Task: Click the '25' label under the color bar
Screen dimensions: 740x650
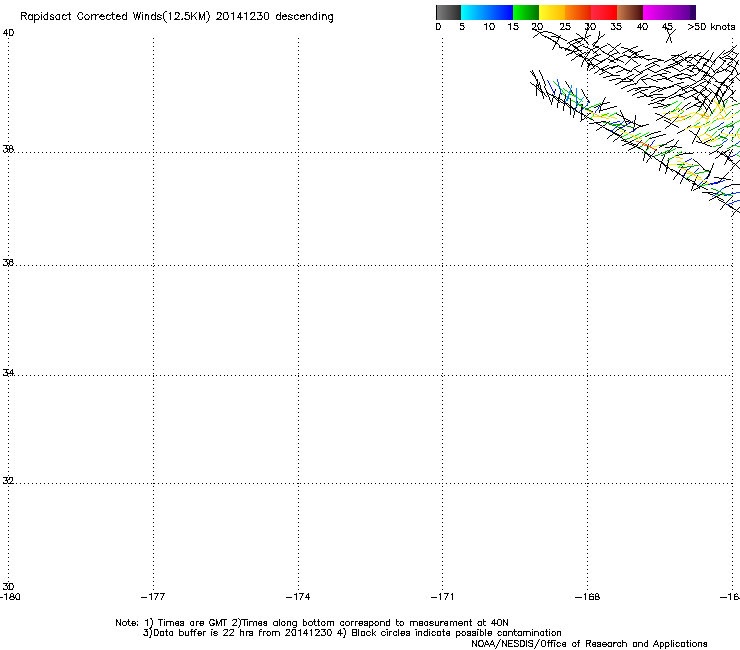Action: 565,27
